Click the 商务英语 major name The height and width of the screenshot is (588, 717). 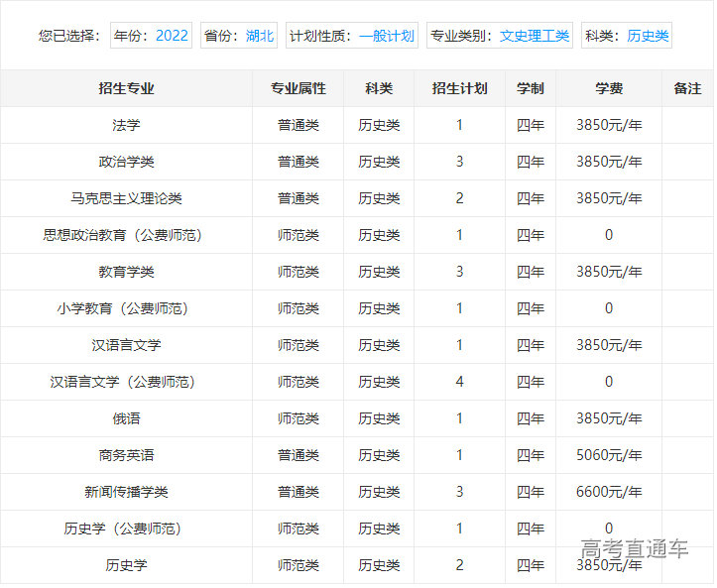126,455
